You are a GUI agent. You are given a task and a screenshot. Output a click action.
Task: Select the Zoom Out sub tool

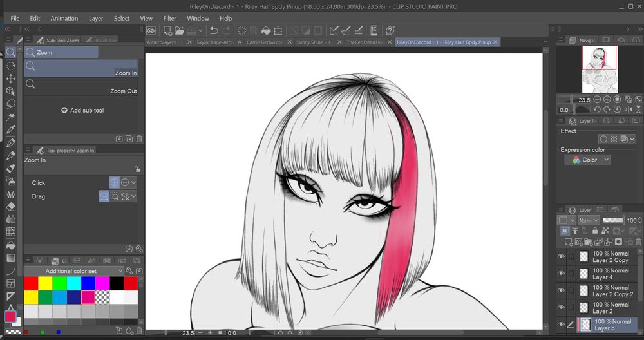(80, 86)
